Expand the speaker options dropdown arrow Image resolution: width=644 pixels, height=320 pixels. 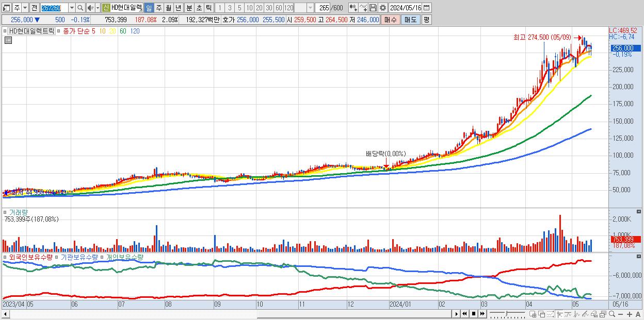coord(98,8)
